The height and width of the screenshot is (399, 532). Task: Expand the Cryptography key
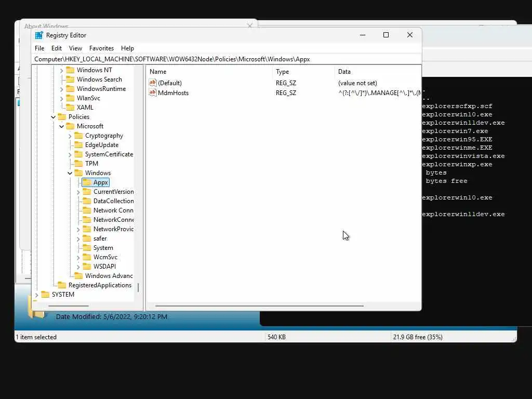pyautogui.click(x=70, y=136)
